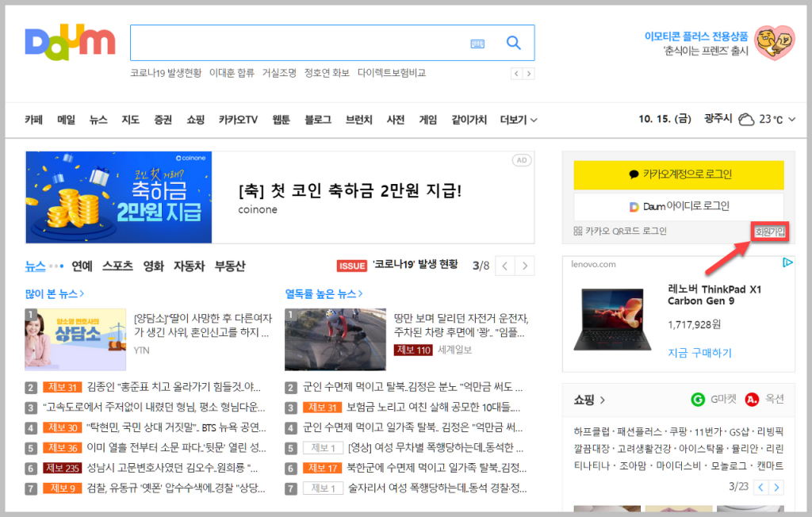Image resolution: width=812 pixels, height=517 pixels.
Task: Click the 다이렉트보험비교 suggested keyword
Action: [x=392, y=73]
